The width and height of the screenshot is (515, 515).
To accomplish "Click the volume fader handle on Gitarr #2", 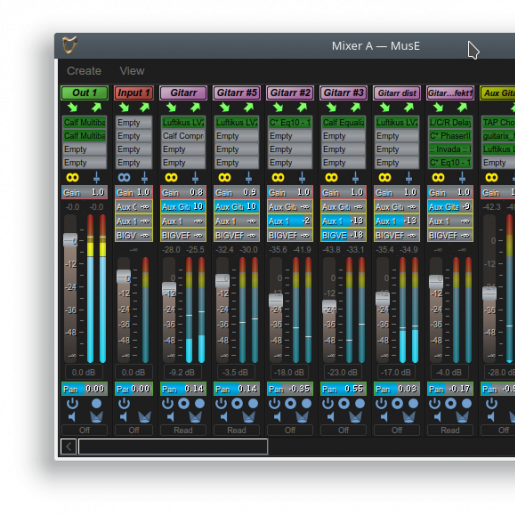I will click(276, 300).
